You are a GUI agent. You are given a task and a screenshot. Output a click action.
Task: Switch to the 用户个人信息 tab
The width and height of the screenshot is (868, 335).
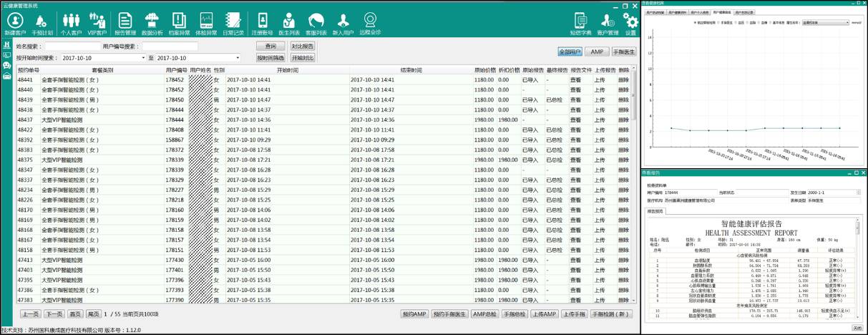click(x=699, y=13)
